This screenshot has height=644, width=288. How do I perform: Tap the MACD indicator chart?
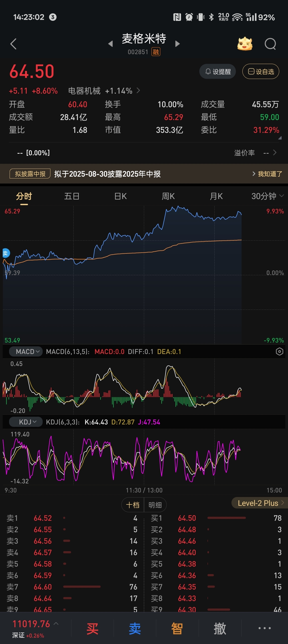(144, 386)
